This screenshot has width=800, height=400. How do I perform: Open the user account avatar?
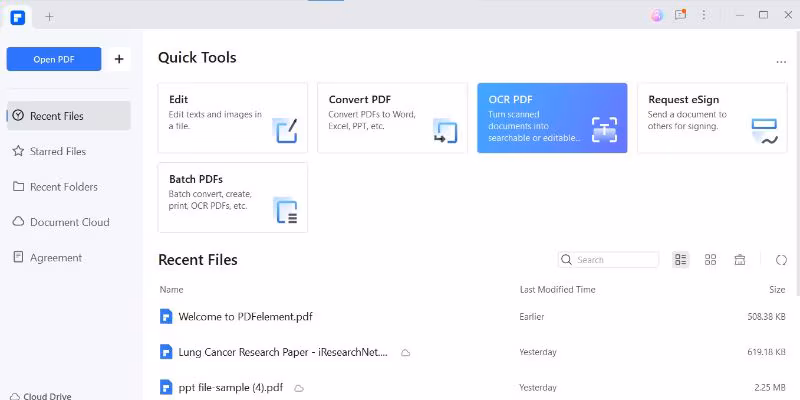coord(657,15)
